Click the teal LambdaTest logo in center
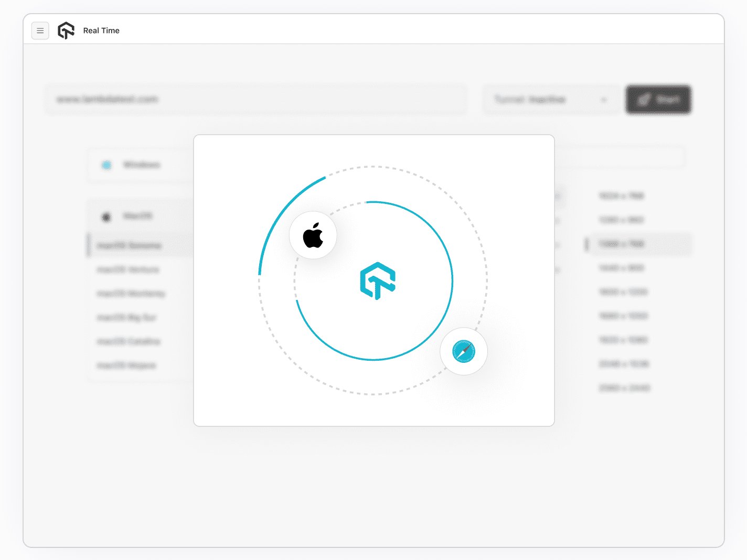 pos(377,281)
